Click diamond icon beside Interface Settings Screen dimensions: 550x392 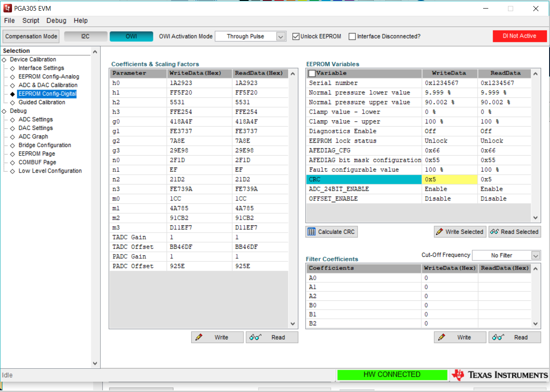tap(12, 68)
